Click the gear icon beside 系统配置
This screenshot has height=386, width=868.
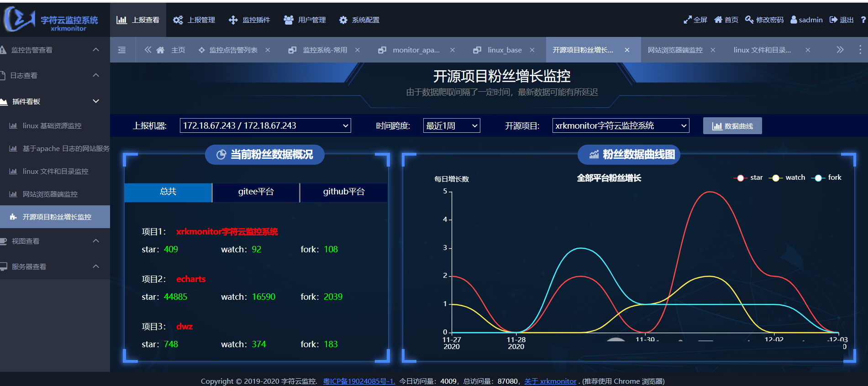[x=343, y=20]
